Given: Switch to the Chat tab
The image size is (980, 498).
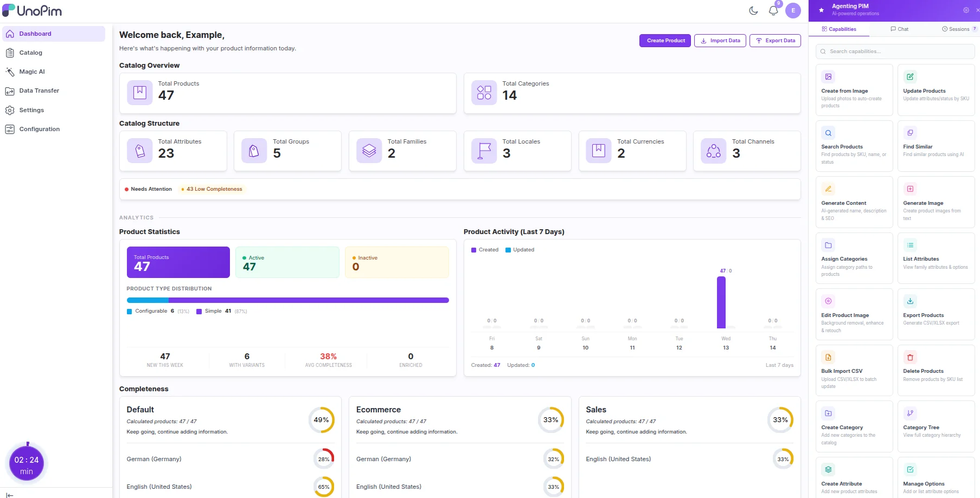Looking at the screenshot, I should (899, 29).
